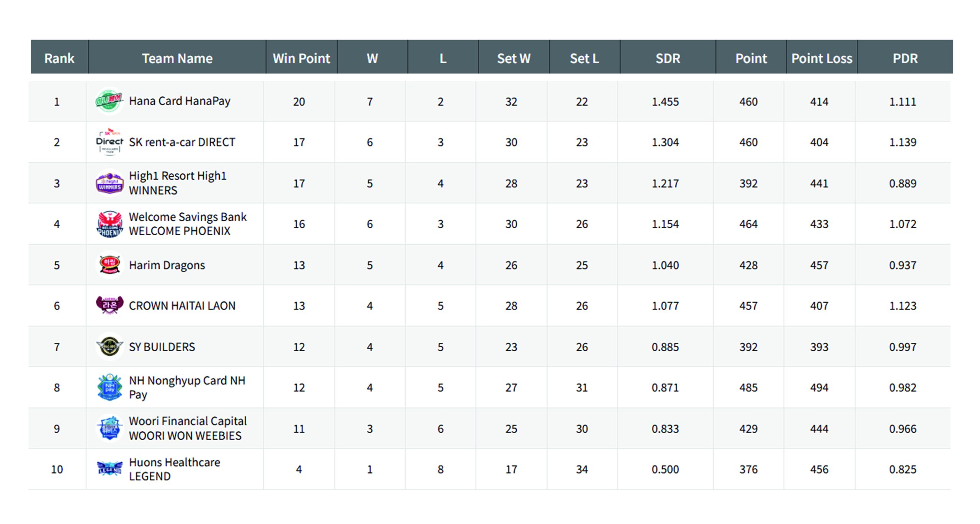Click the Crown Haitai Laon team logo

(109, 305)
